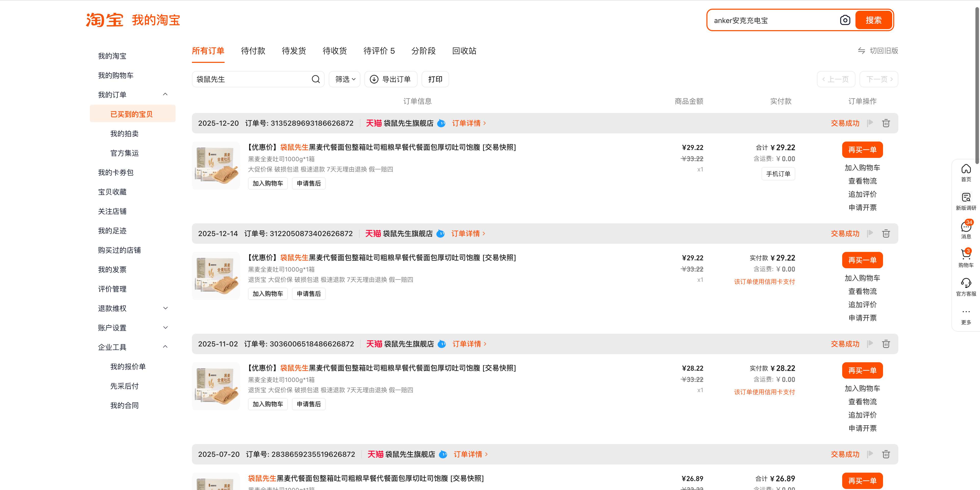The width and height of the screenshot is (980, 490).
Task: Switch to the 回收站 tab
Action: click(x=464, y=51)
